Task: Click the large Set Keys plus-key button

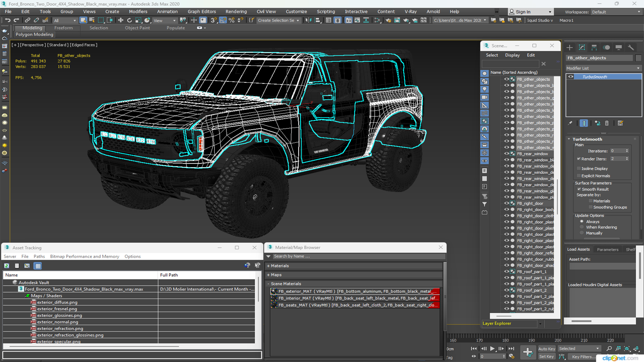Action: (528, 352)
